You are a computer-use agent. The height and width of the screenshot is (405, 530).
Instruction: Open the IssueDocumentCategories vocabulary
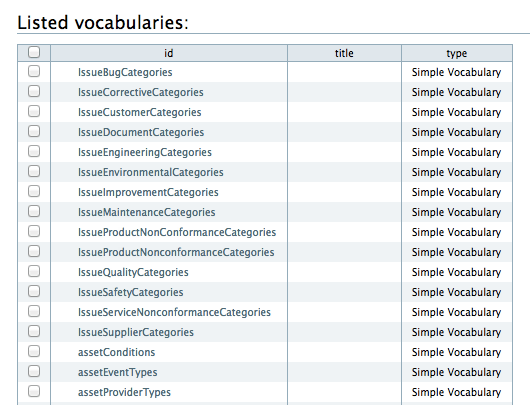pyautogui.click(x=141, y=132)
